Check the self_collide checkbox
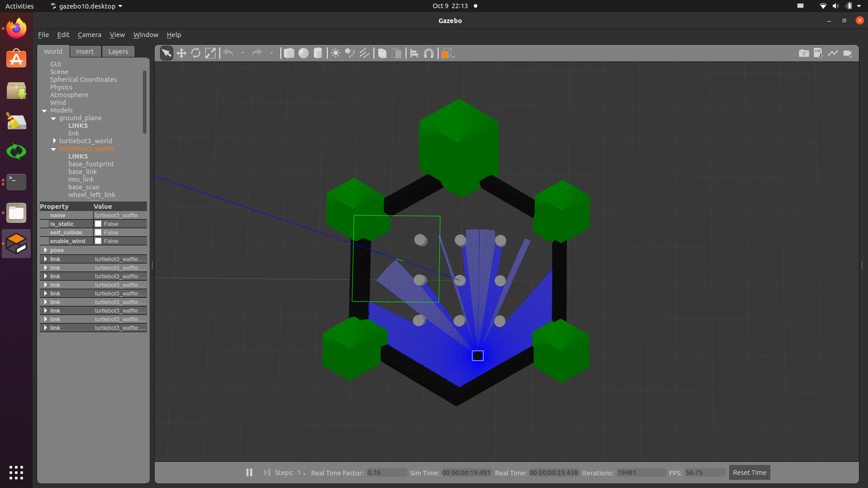This screenshot has width=868, height=488. 98,232
